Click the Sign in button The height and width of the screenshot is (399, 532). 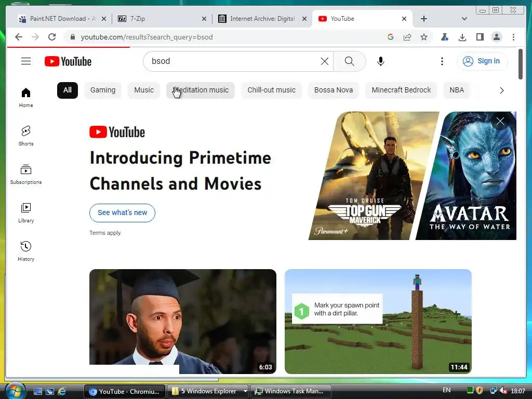(482, 61)
